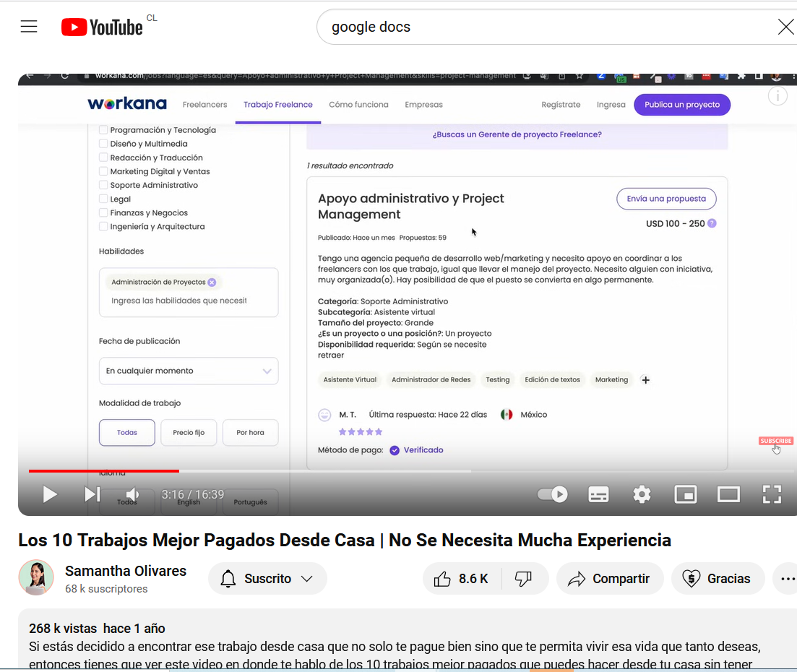The image size is (797, 672).
Task: Check Redacción y Traducción category
Action: [x=103, y=158]
